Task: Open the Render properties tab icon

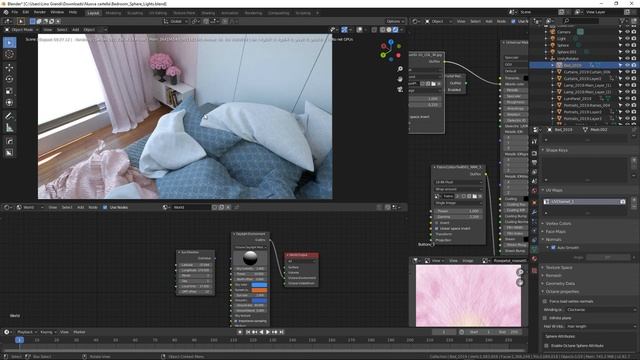Action: (x=534, y=153)
